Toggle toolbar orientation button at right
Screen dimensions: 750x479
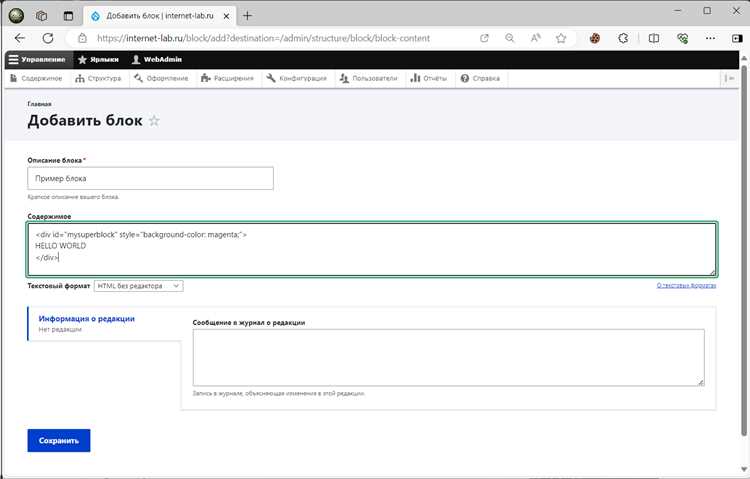coord(729,78)
